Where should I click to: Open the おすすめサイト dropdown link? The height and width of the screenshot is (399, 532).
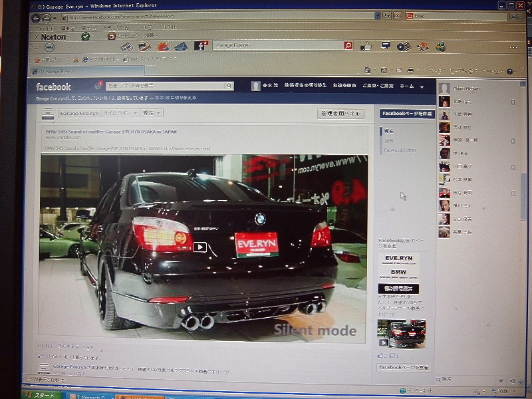click(x=101, y=59)
